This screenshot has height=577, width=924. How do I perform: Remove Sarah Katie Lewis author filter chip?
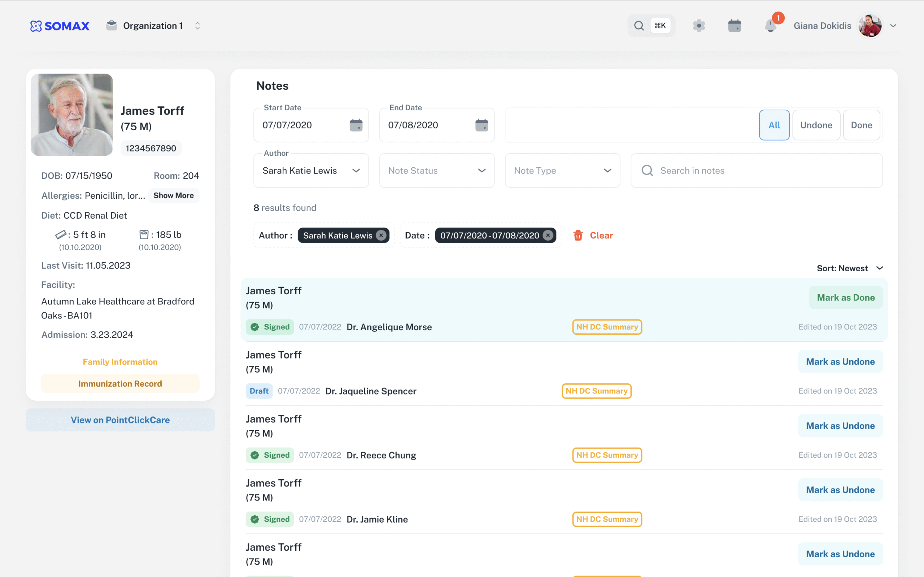pyautogui.click(x=381, y=235)
